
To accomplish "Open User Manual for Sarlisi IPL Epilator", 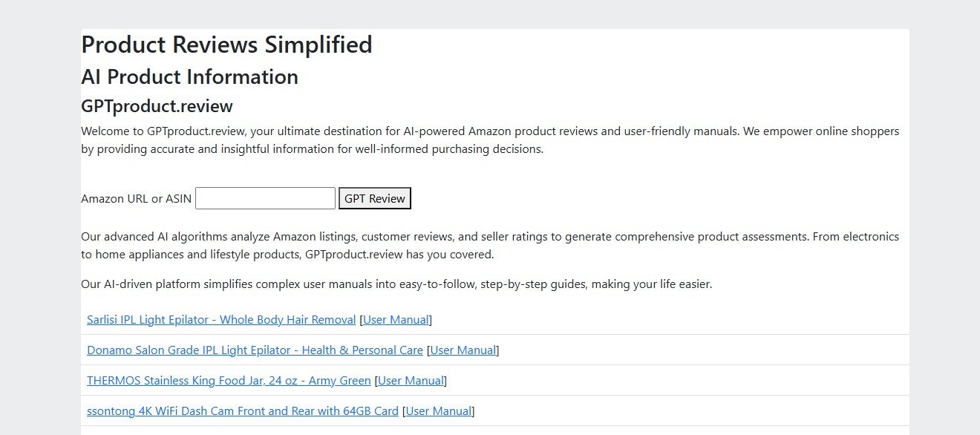I will pos(396,320).
